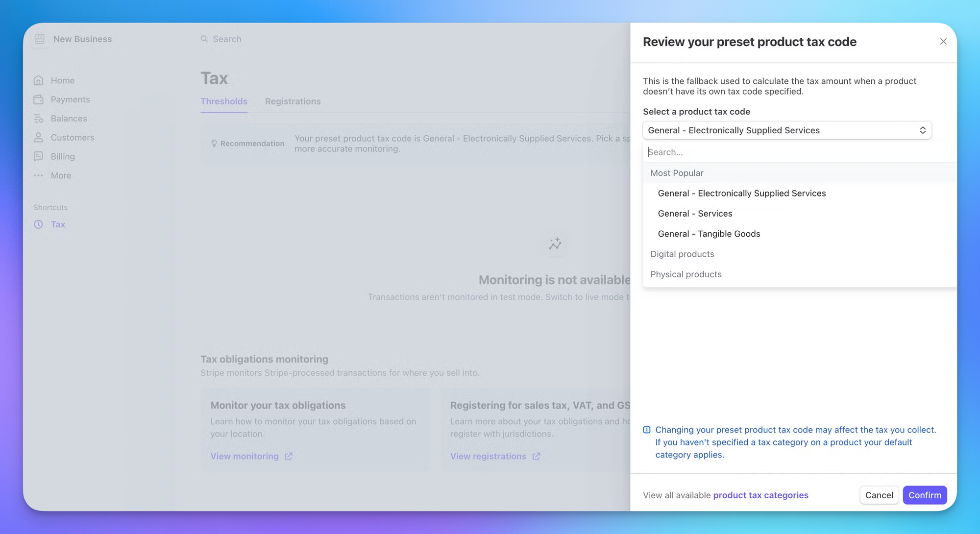Switch to the Registrations tab
Image resolution: width=980 pixels, height=534 pixels.
[293, 101]
